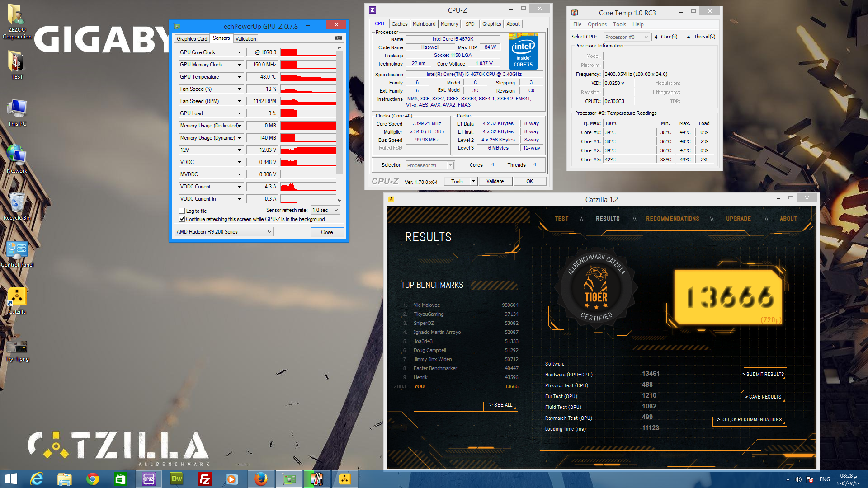The width and height of the screenshot is (868, 488).
Task: Open the Sensor refresh rate dropdown
Action: pos(325,210)
